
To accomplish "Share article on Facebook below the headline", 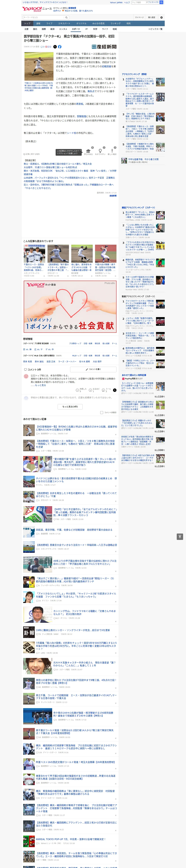I will pyautogui.click(x=60, y=47).
